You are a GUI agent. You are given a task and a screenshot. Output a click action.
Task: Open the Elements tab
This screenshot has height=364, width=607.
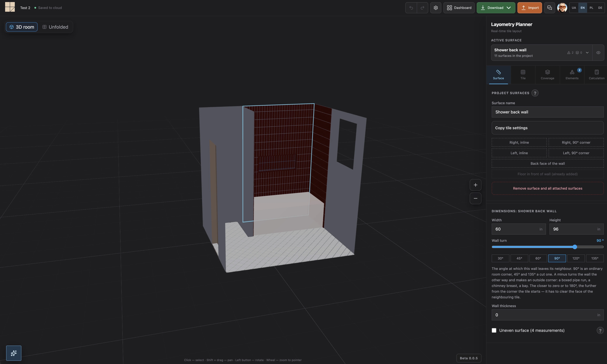point(572,75)
